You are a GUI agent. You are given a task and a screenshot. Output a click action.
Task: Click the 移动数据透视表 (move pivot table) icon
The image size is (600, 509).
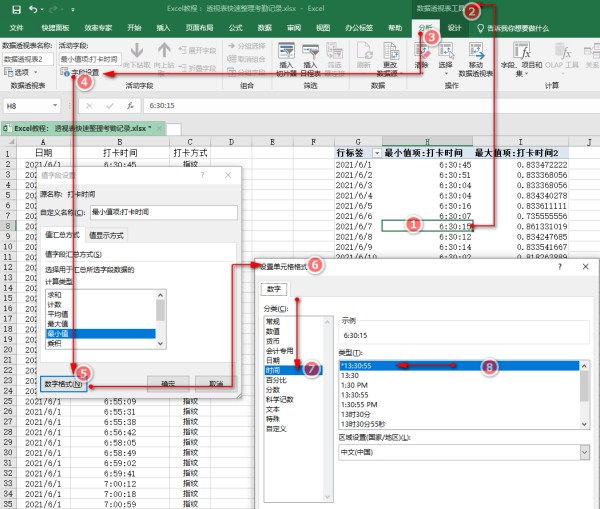(x=476, y=51)
